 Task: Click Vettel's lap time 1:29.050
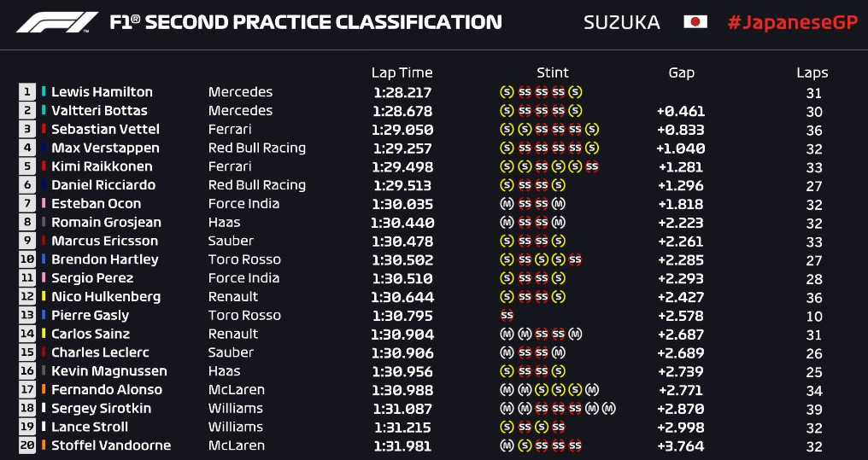[x=402, y=130]
